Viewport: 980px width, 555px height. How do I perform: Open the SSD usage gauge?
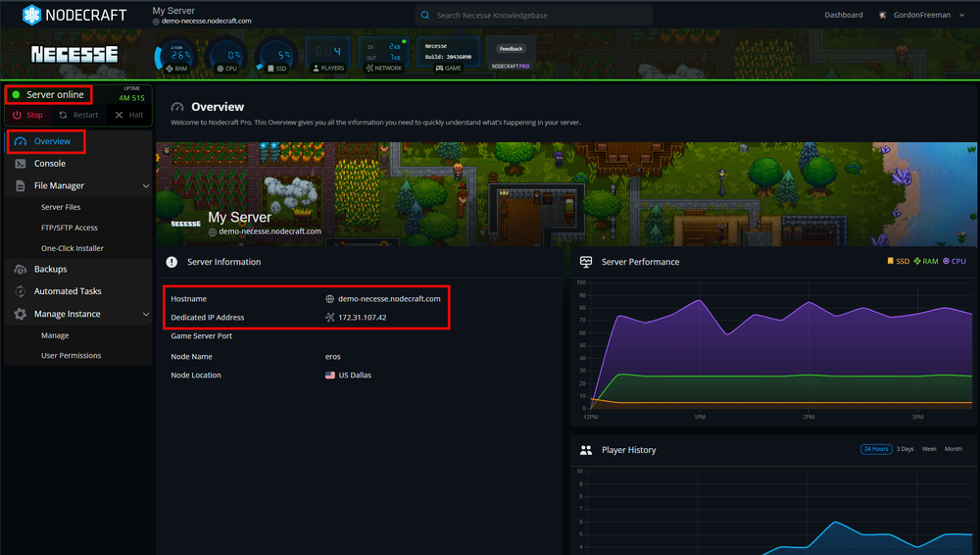click(x=277, y=56)
